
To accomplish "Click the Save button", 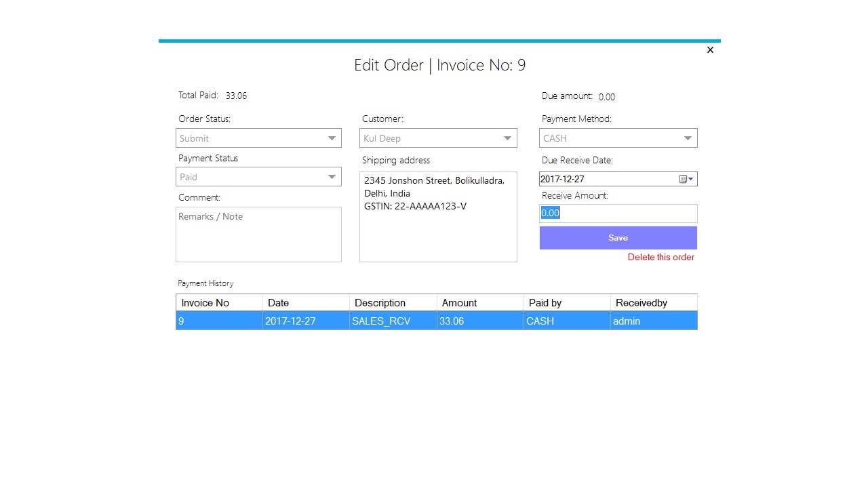I will pos(618,238).
